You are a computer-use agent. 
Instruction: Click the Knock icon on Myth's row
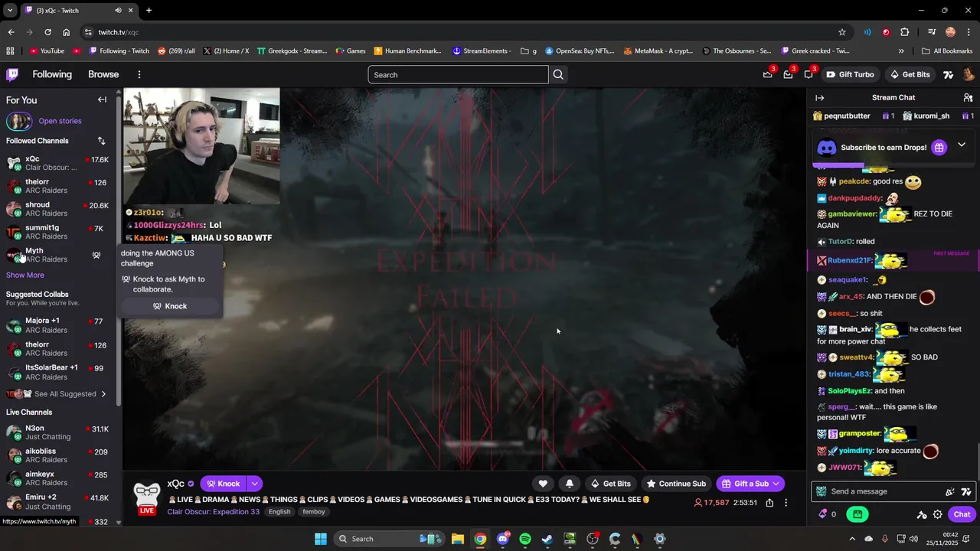(96, 255)
